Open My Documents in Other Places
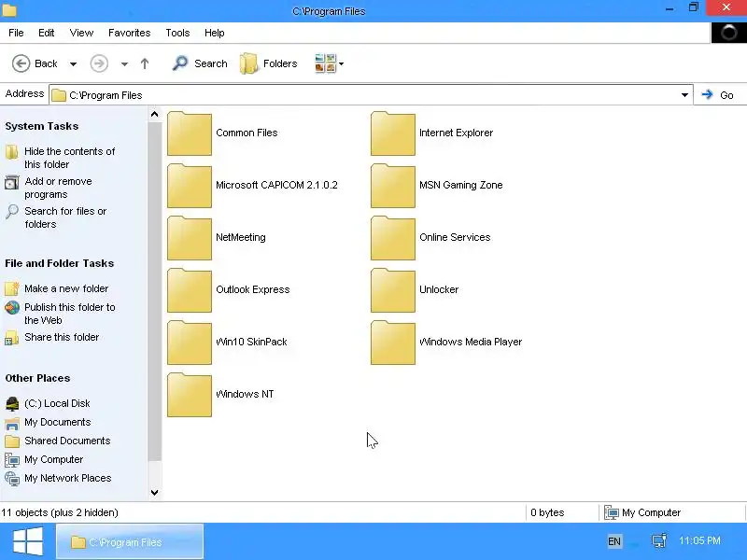This screenshot has height=560, width=747. (58, 422)
